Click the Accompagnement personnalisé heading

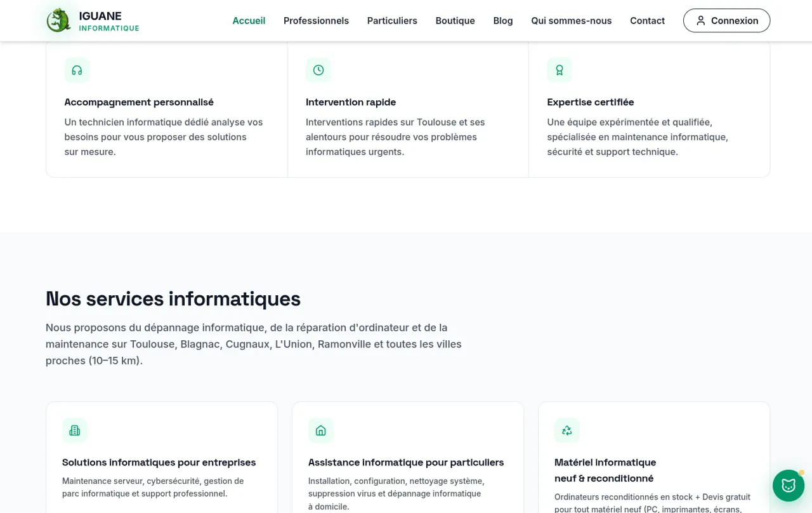139,102
